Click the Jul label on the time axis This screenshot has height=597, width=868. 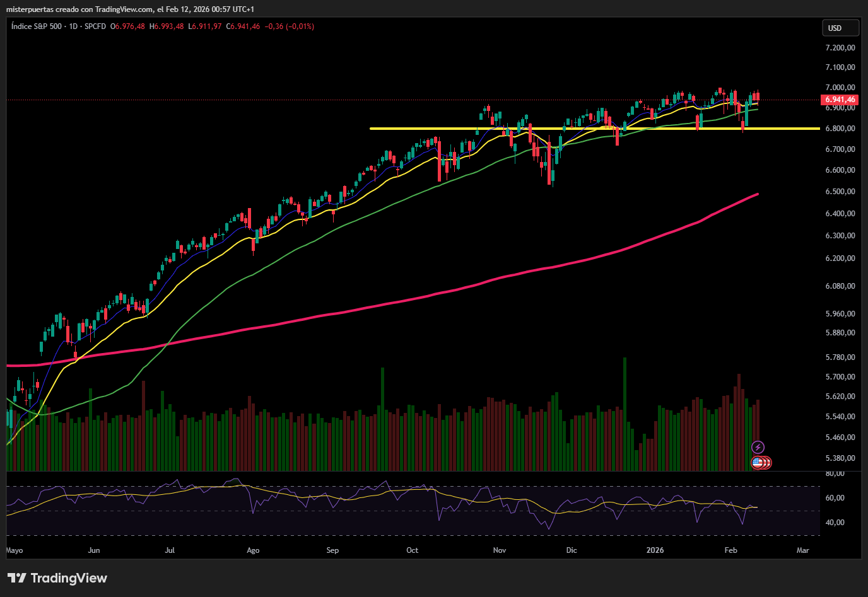click(x=170, y=550)
